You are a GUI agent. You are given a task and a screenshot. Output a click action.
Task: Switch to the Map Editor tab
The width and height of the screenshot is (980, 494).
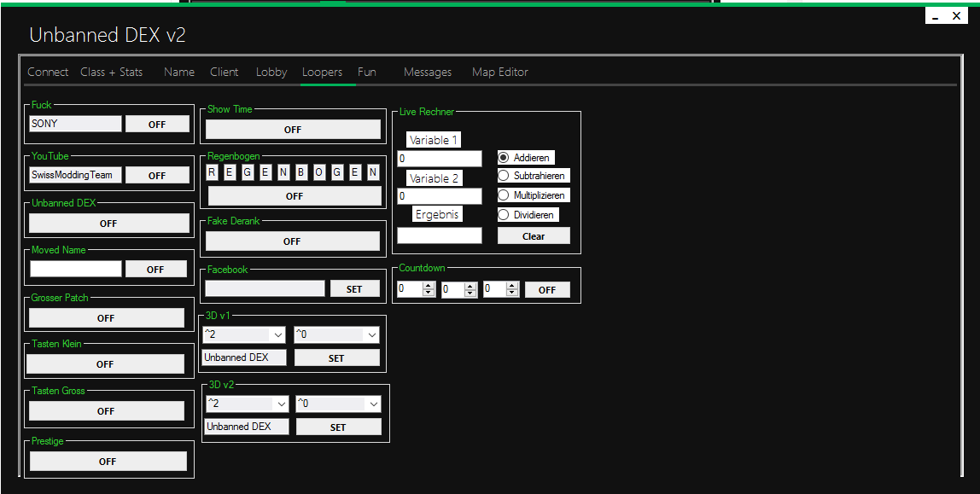(499, 73)
